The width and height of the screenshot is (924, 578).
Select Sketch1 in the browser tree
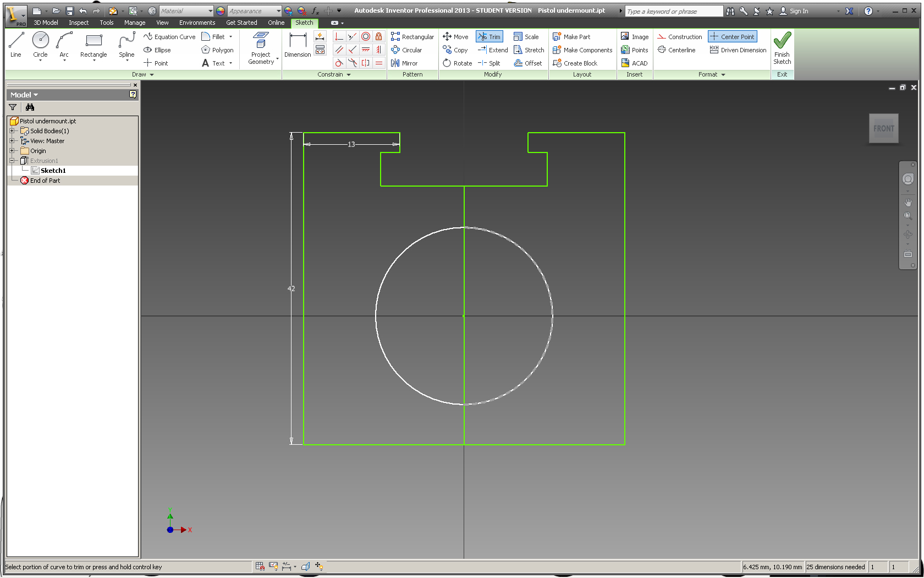(53, 171)
